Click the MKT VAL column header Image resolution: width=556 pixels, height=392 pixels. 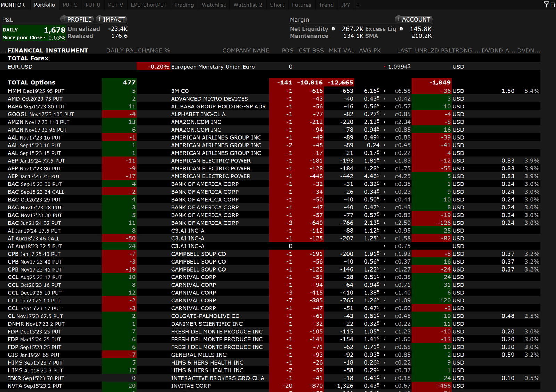click(x=341, y=50)
